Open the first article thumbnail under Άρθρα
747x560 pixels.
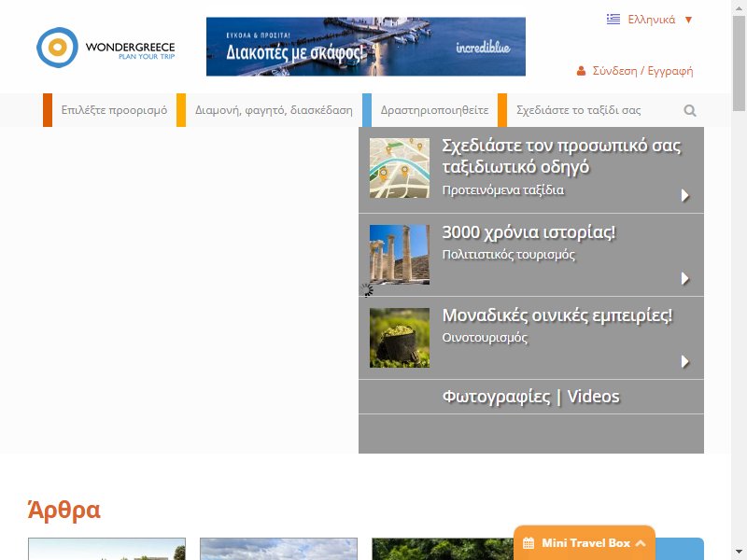tap(106, 549)
